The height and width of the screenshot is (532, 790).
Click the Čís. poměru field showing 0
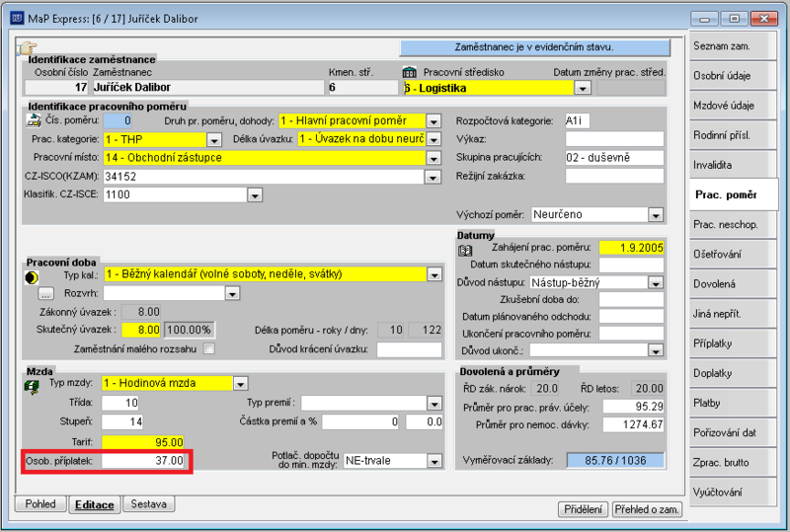click(118, 120)
